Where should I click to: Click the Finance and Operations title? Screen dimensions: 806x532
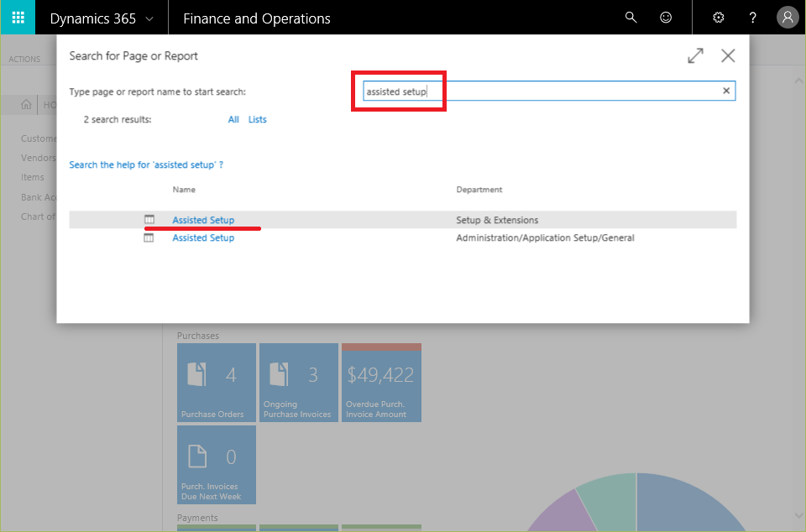(x=257, y=18)
